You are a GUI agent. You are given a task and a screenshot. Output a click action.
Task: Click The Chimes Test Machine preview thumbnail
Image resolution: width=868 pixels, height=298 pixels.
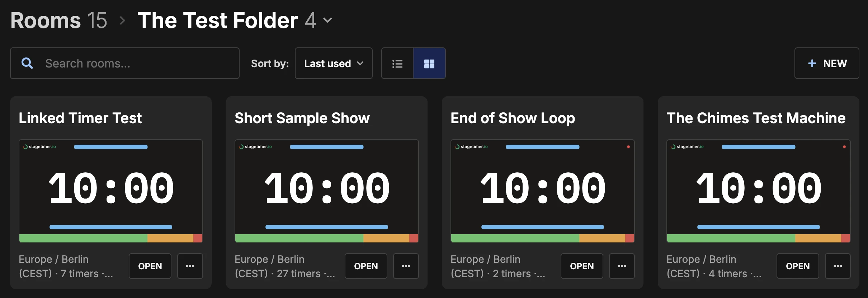point(759,191)
